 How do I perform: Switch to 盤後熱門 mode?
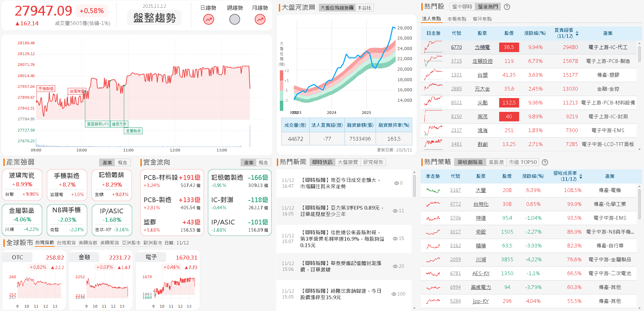(487, 6)
